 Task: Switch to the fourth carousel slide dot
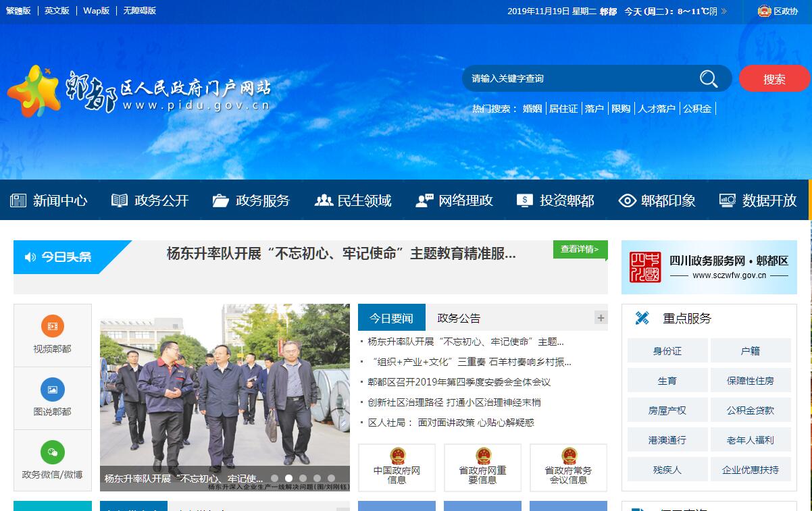point(317,478)
